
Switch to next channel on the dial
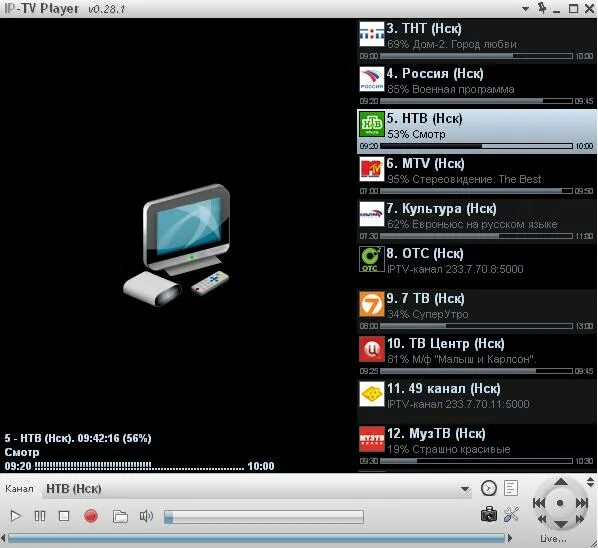coord(581,503)
